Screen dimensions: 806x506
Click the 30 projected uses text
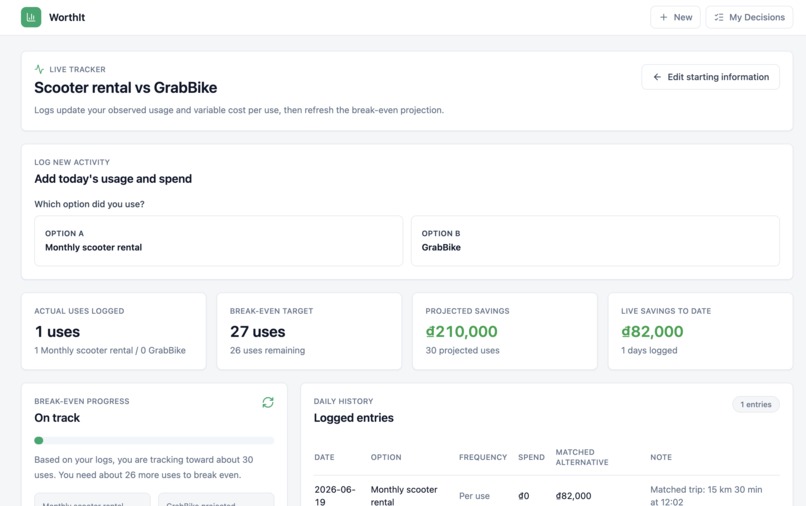(462, 350)
